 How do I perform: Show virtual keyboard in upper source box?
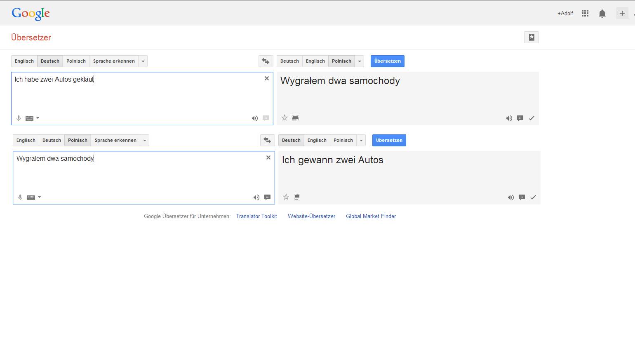point(29,118)
